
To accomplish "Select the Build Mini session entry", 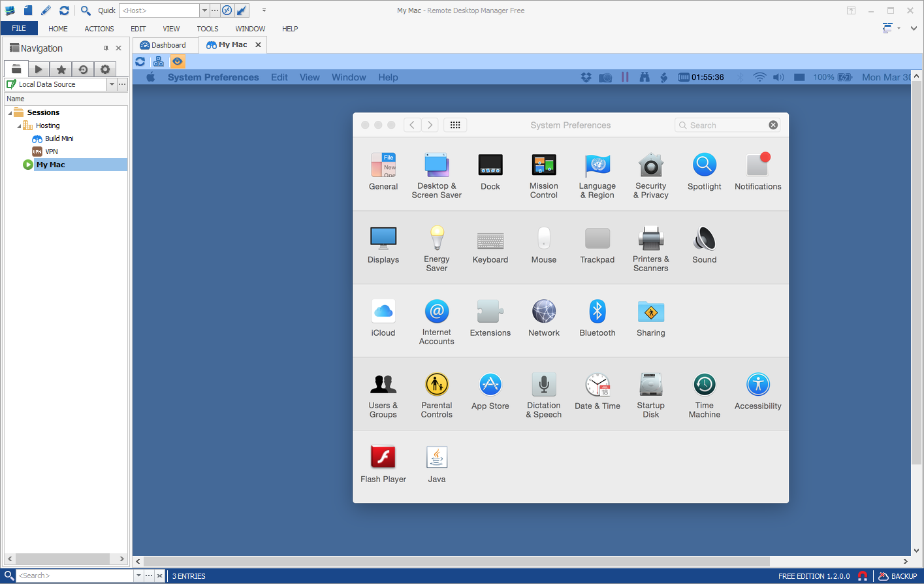I will click(59, 138).
